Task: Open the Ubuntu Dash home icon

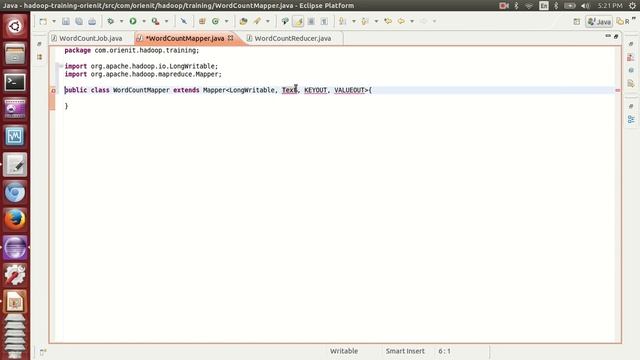Action: coord(15,27)
